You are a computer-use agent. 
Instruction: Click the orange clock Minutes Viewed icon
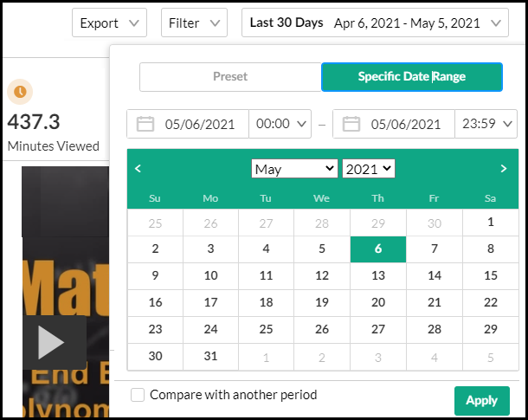click(x=20, y=91)
